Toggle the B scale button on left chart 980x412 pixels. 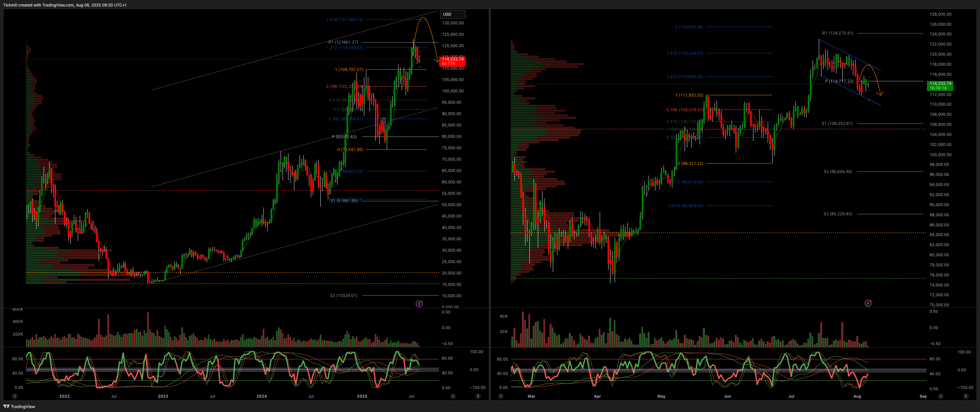[478, 396]
